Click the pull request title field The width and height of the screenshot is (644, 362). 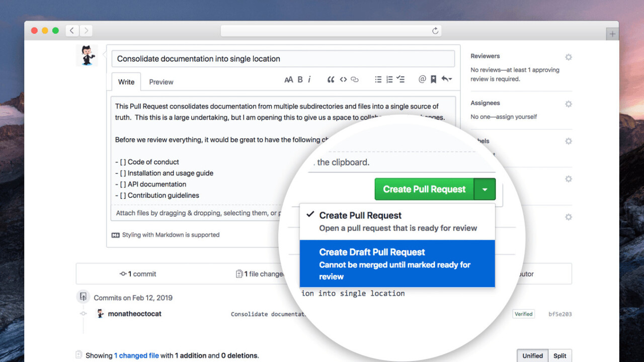pos(283,59)
